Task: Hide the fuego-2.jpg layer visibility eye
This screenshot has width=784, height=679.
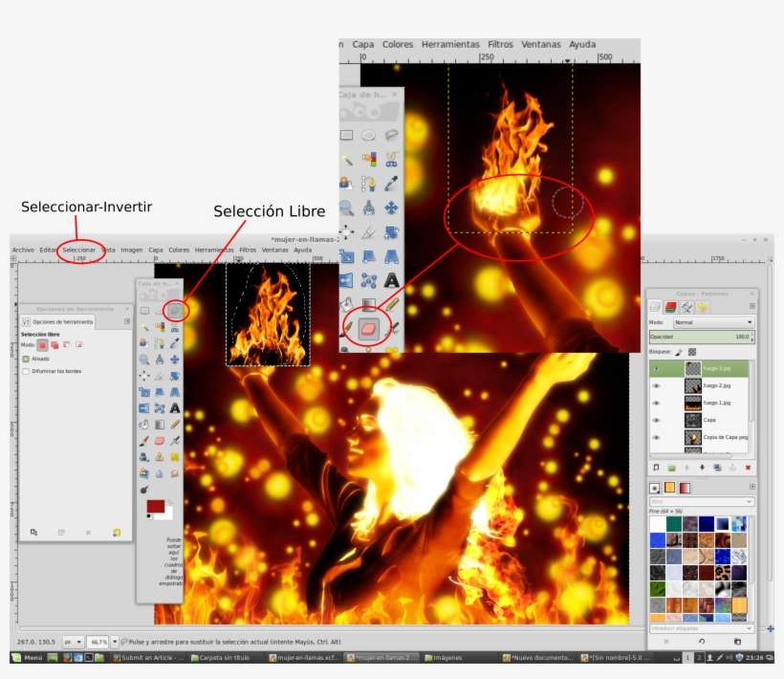Action: click(x=656, y=386)
